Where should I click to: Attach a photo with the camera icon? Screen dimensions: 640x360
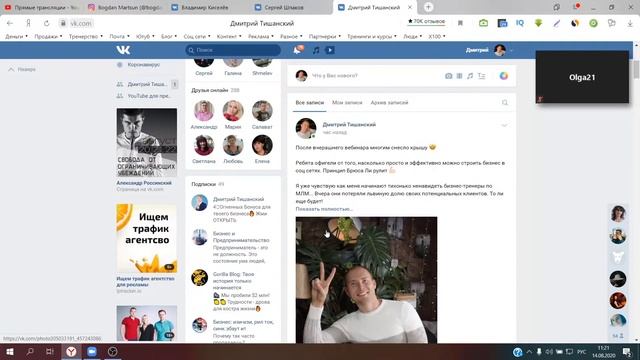pos(449,76)
